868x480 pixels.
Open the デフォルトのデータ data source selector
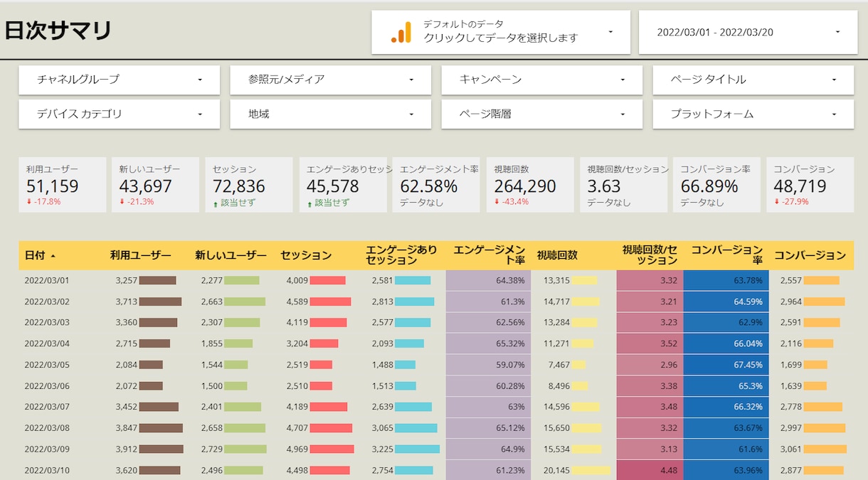point(501,32)
